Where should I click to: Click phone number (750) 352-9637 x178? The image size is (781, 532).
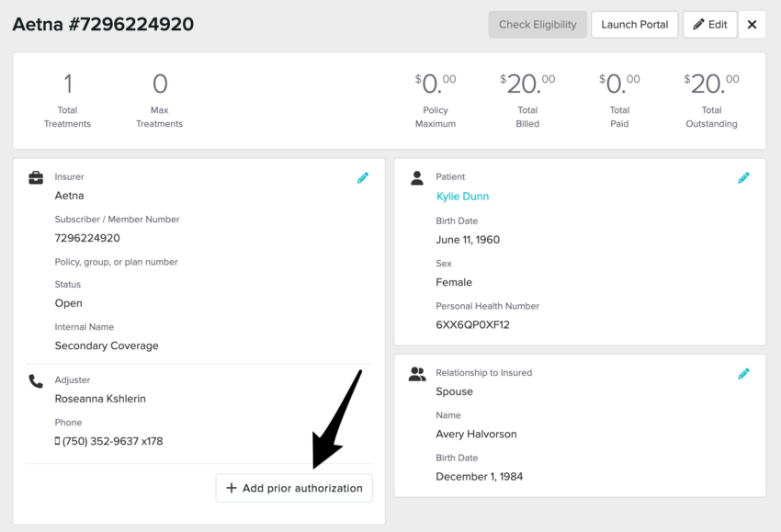tap(113, 441)
